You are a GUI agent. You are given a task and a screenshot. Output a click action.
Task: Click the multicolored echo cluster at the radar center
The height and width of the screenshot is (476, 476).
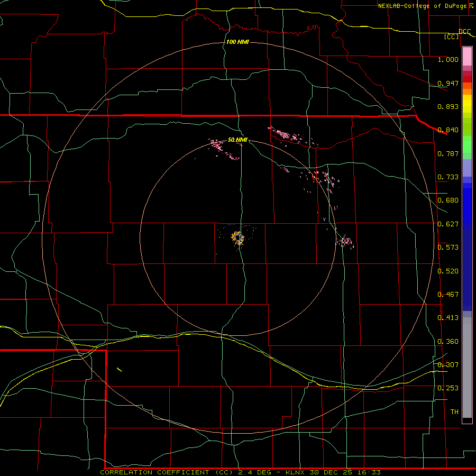click(x=238, y=237)
